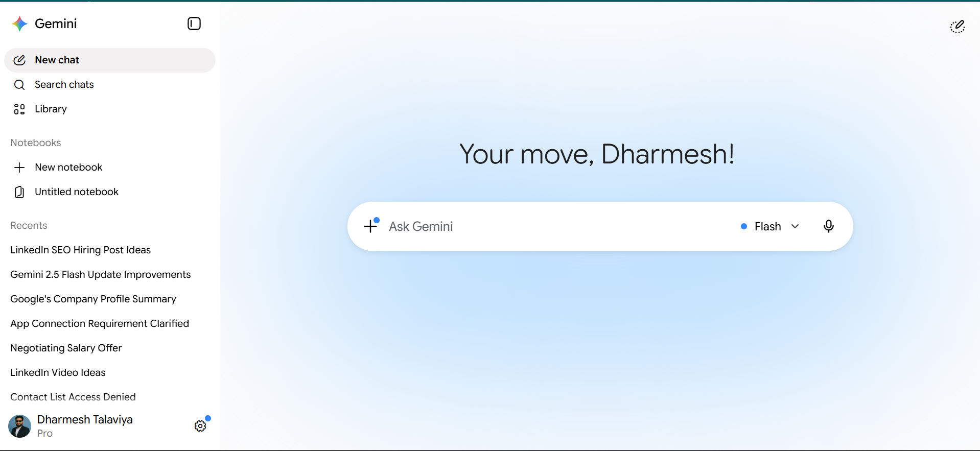Click Dharmesh Talaviya profile avatar
This screenshot has height=451, width=980.
tap(19, 426)
